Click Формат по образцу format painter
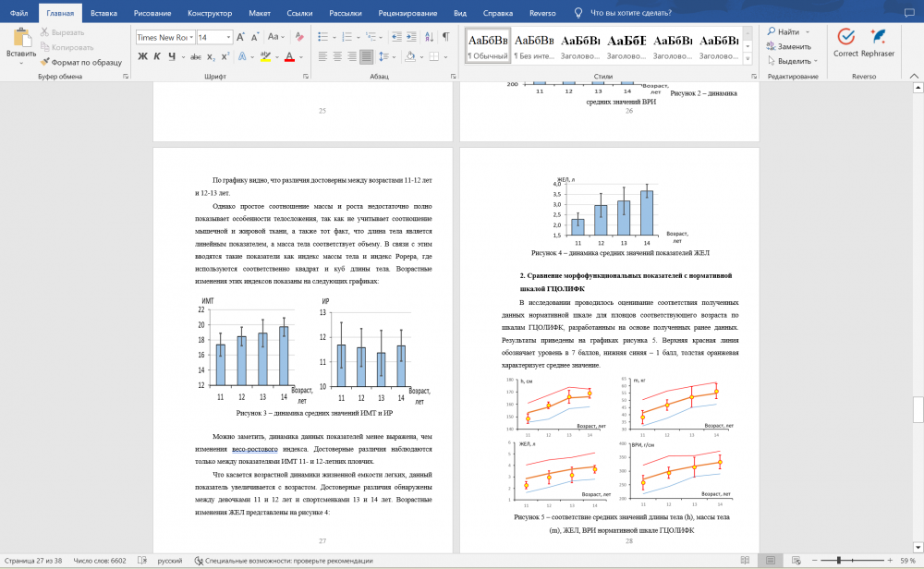This screenshot has height=569, width=924. (x=79, y=62)
